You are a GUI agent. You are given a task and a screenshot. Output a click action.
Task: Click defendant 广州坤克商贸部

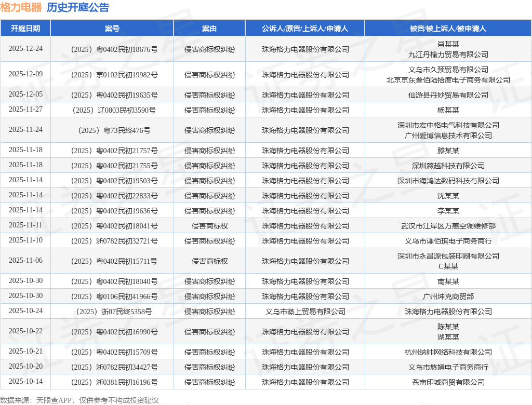tap(448, 297)
